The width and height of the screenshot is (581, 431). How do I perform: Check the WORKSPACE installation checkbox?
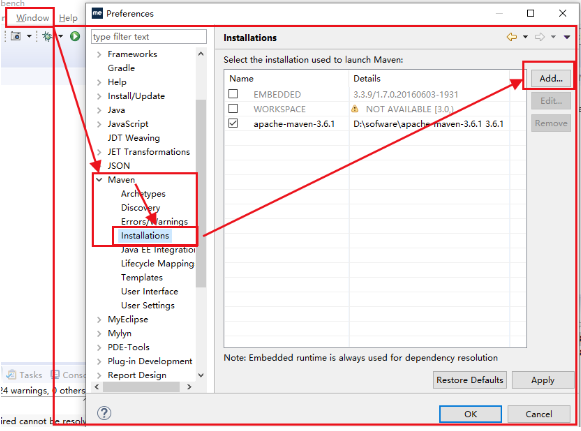click(x=233, y=109)
